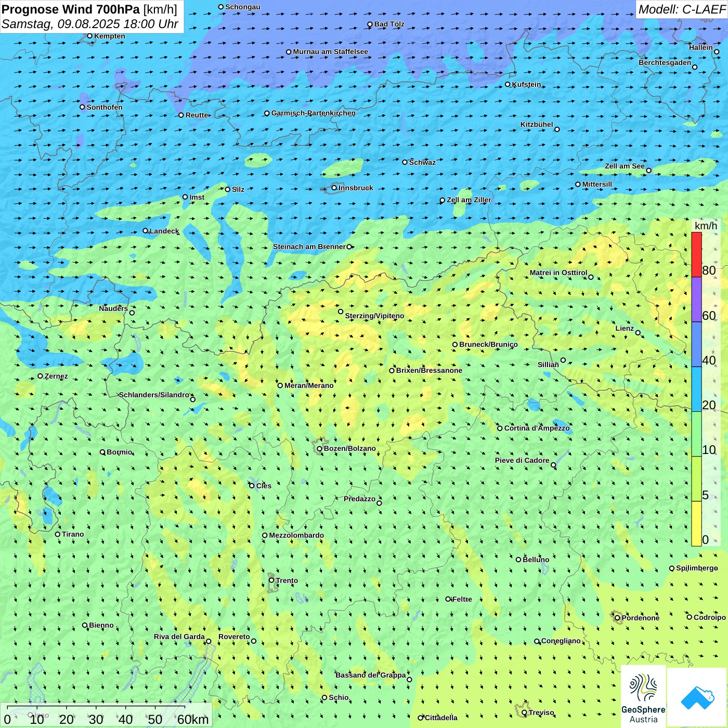Click the Cles city marker

pos(252,486)
